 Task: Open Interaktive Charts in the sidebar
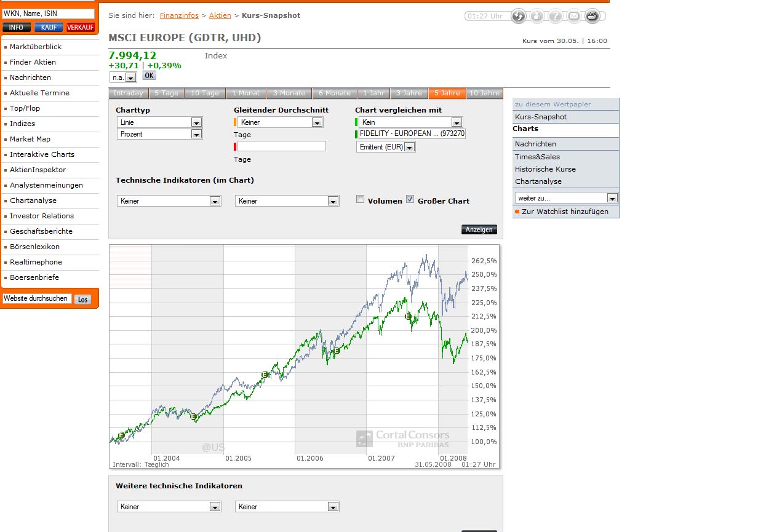[42, 154]
